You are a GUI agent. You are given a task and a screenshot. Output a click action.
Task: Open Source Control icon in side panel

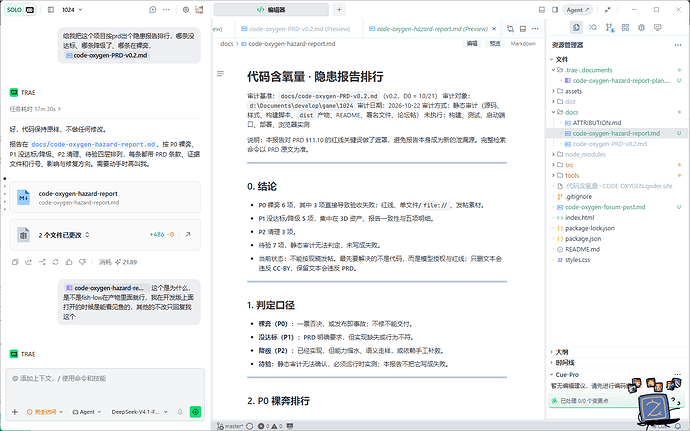point(609,27)
